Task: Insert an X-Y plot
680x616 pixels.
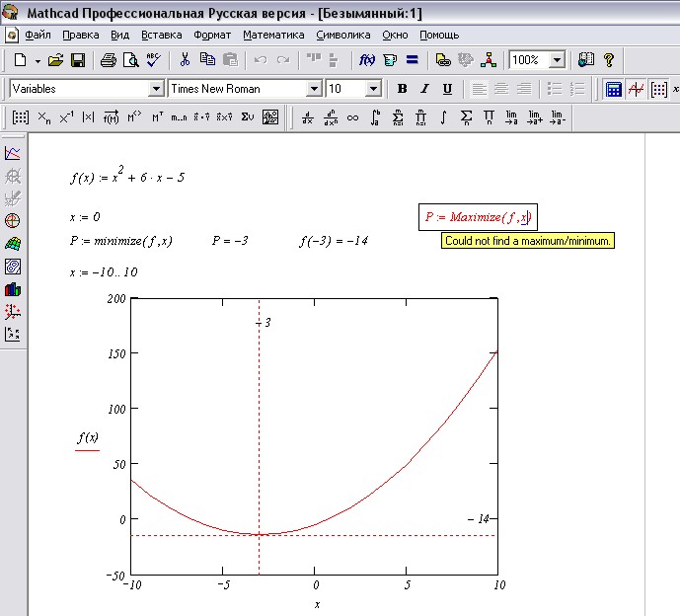Action: click(x=13, y=153)
